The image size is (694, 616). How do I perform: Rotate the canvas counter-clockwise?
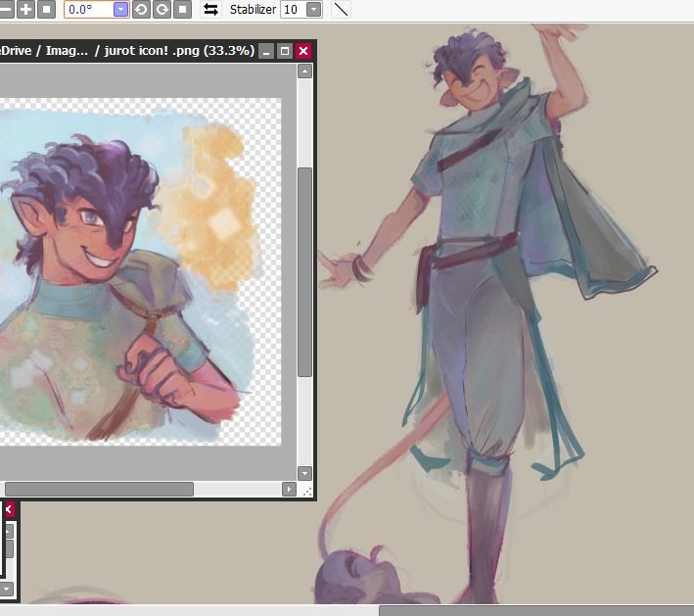coord(141,9)
